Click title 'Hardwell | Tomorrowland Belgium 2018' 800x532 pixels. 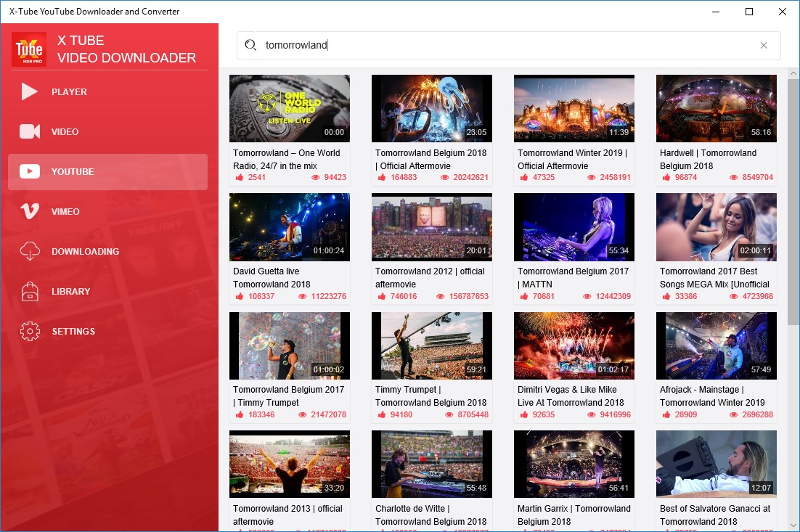[708, 159]
